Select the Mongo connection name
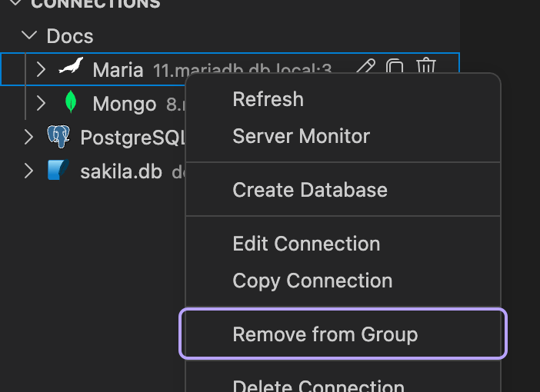 pyautogui.click(x=125, y=104)
